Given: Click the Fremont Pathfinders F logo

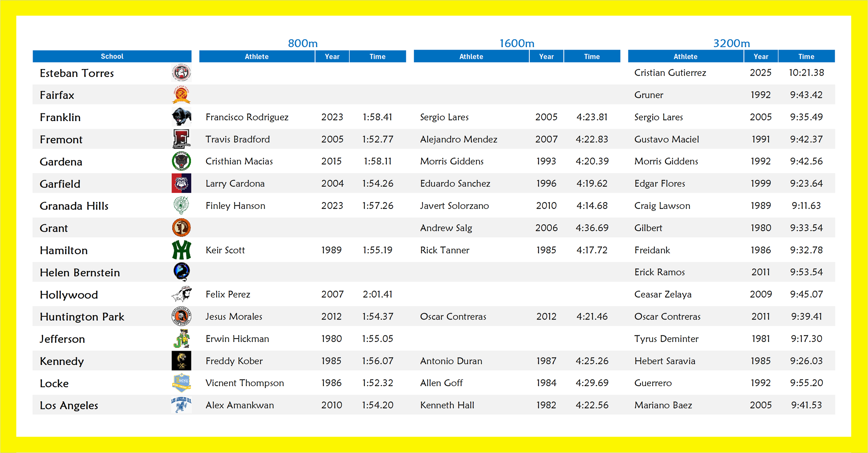Looking at the screenshot, I should point(181,139).
